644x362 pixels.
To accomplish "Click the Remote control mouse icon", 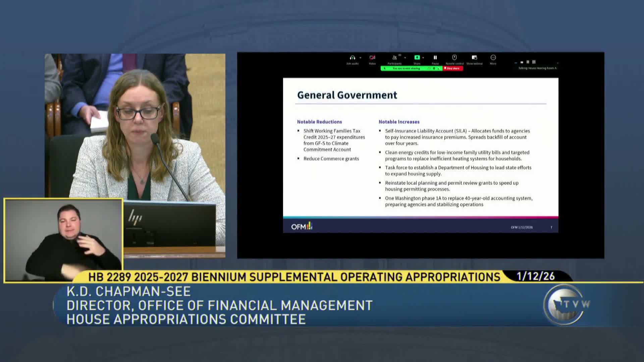I will (x=454, y=58).
